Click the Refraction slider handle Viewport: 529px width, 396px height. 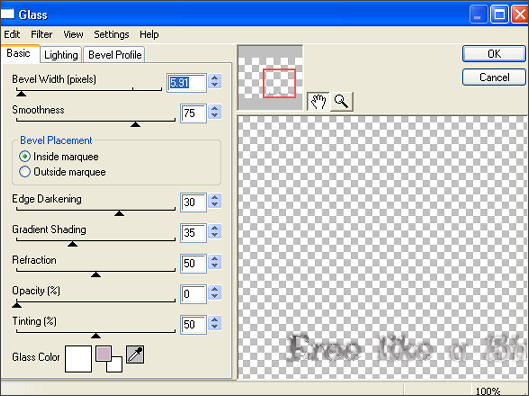(96, 274)
